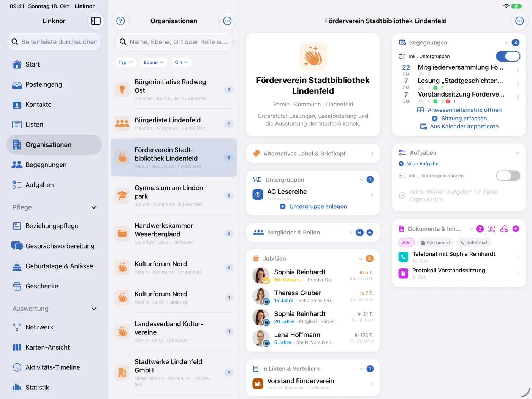Collapse the Jubiläen card chevron
This screenshot has height=399, width=532.
coord(361,259)
